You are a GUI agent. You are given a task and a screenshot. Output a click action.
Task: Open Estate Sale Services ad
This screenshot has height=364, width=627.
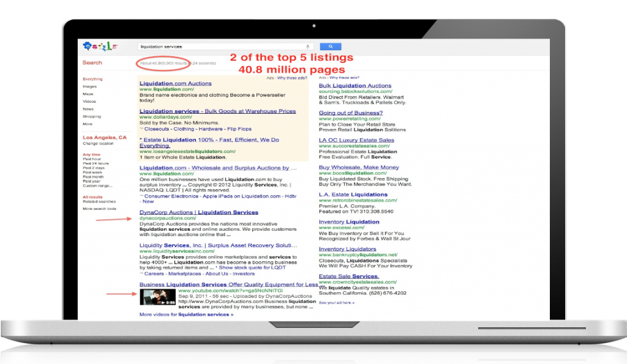coord(348,276)
